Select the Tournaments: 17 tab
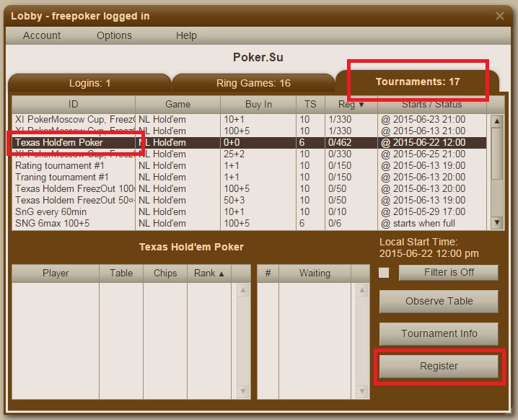Screen dimensions: 518x420 click(418, 82)
